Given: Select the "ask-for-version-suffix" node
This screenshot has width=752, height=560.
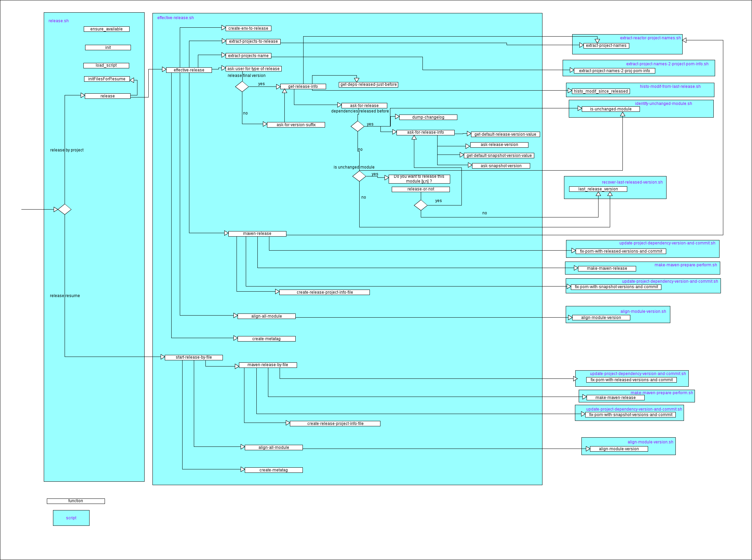Looking at the screenshot, I should pos(296,124).
